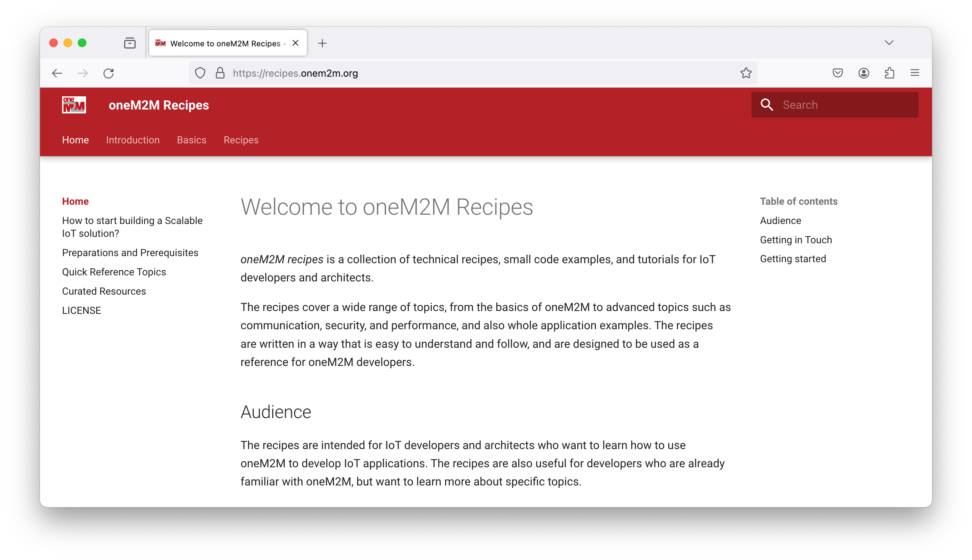Open the Recipes navigation tab
Image resolution: width=972 pixels, height=560 pixels.
pos(241,140)
